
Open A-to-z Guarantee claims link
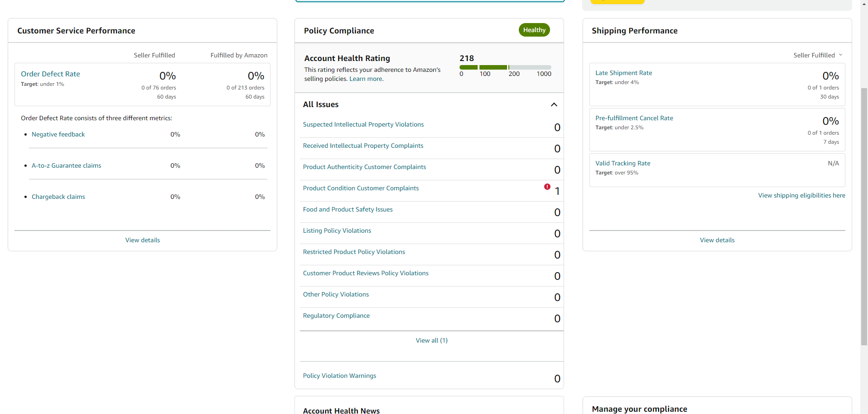[66, 165]
